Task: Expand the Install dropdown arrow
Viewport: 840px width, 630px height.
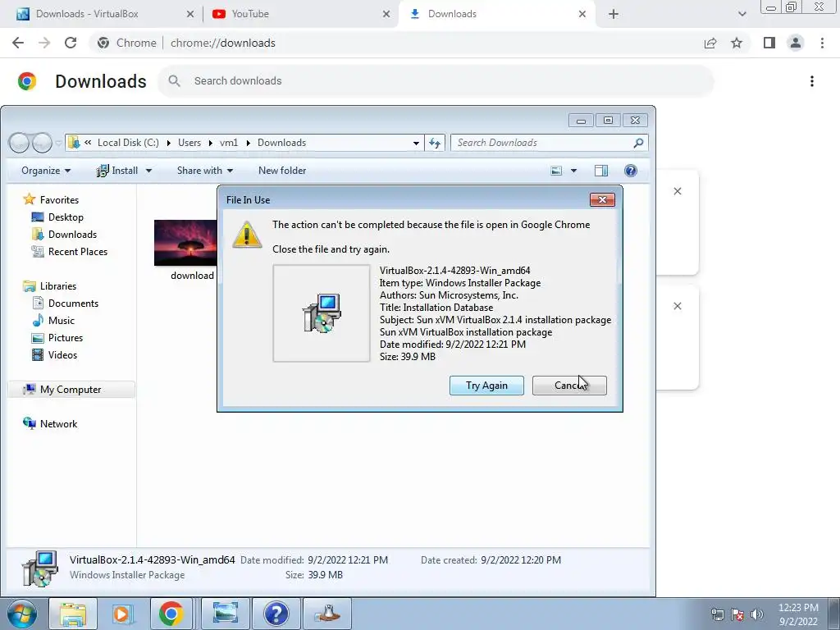Action: (x=149, y=171)
